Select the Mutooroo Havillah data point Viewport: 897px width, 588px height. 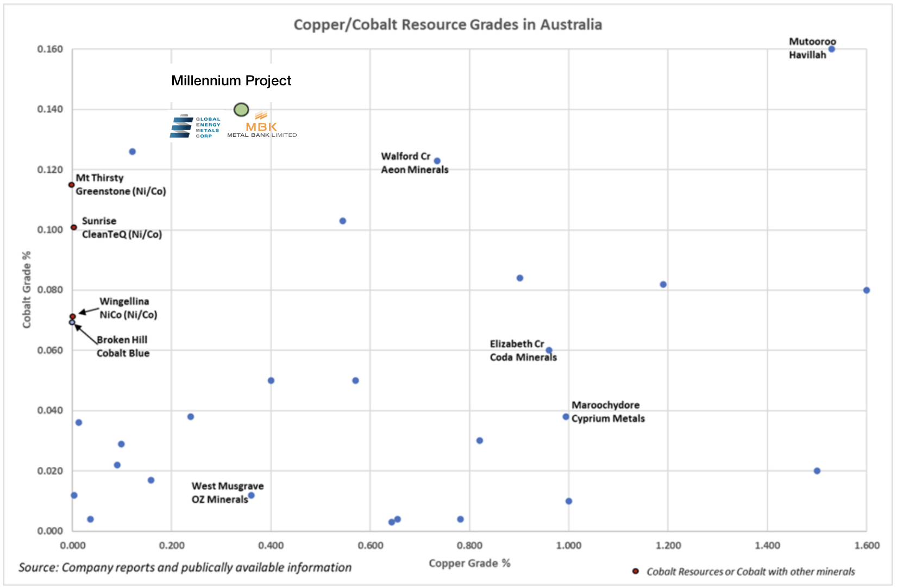pyautogui.click(x=831, y=49)
